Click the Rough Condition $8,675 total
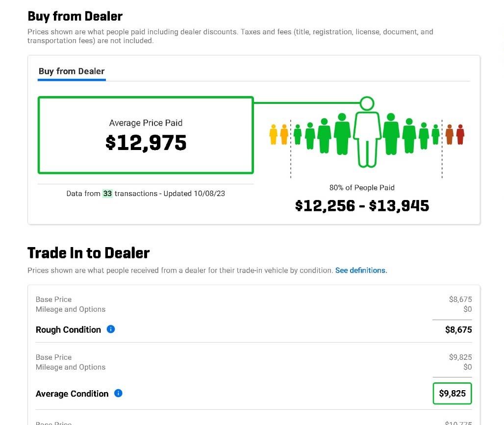 [x=458, y=330]
